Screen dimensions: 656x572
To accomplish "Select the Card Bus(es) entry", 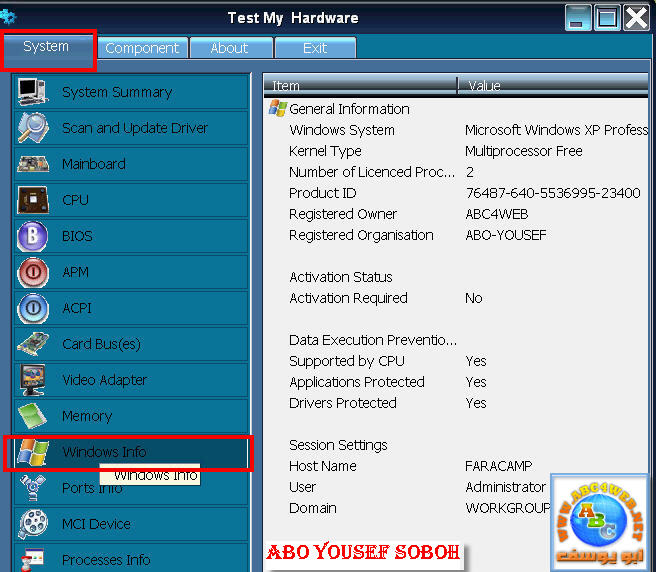I will (x=131, y=344).
